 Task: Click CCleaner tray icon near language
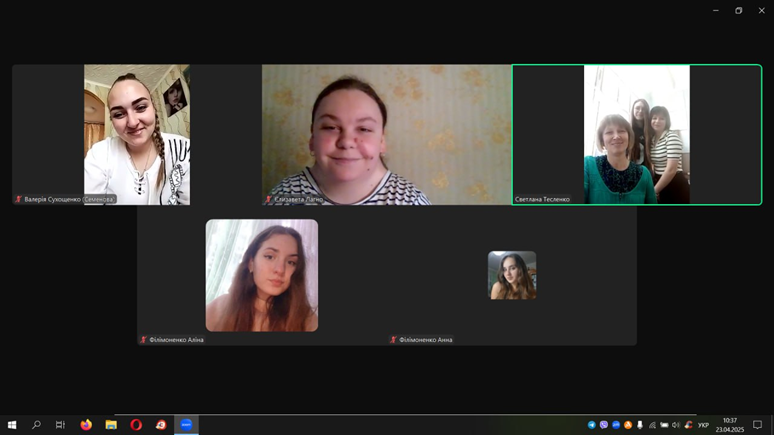pyautogui.click(x=689, y=425)
